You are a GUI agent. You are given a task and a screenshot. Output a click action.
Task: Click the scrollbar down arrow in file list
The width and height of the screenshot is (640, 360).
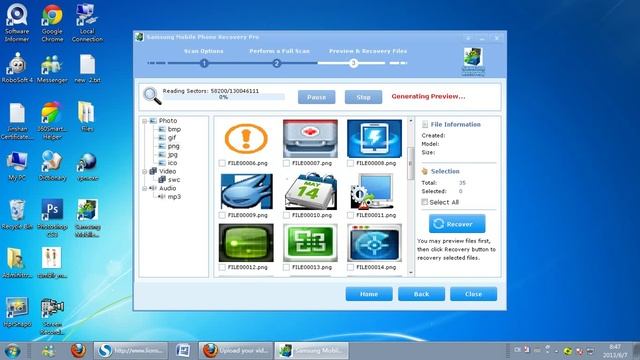411,273
